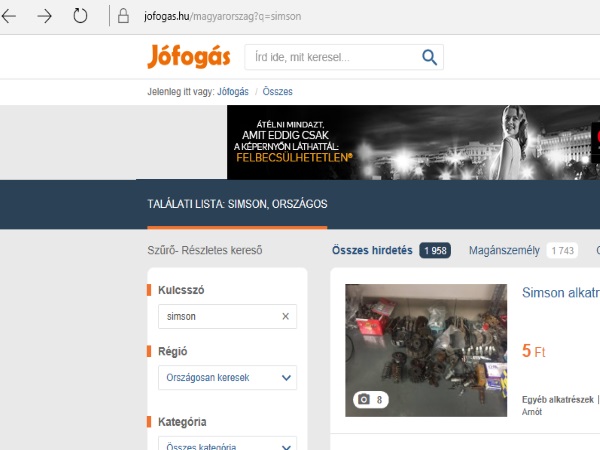The width and height of the screenshot is (600, 450).
Task: Open the Simson alkatrész listing thumbnail
Action: [426, 350]
